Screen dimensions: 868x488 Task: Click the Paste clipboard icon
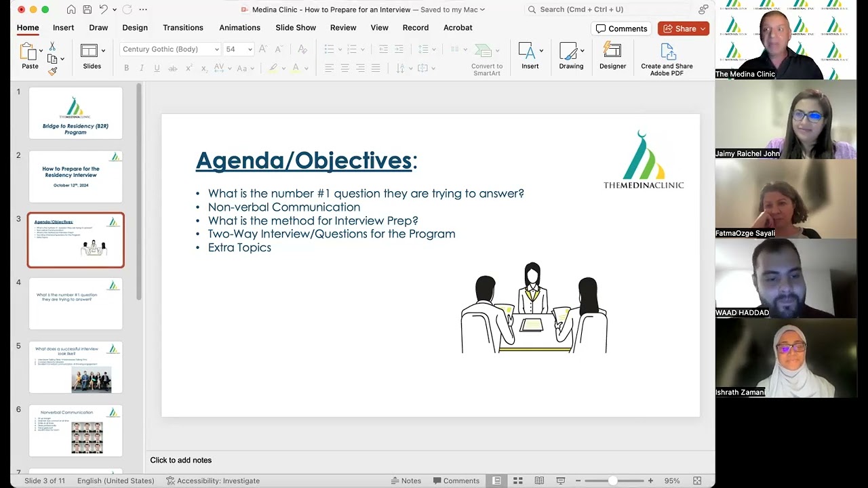point(28,52)
